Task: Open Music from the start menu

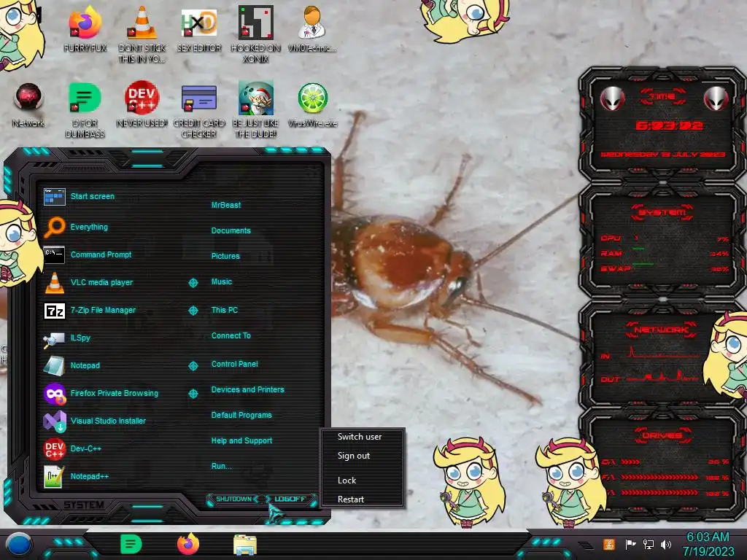Action: click(x=222, y=282)
